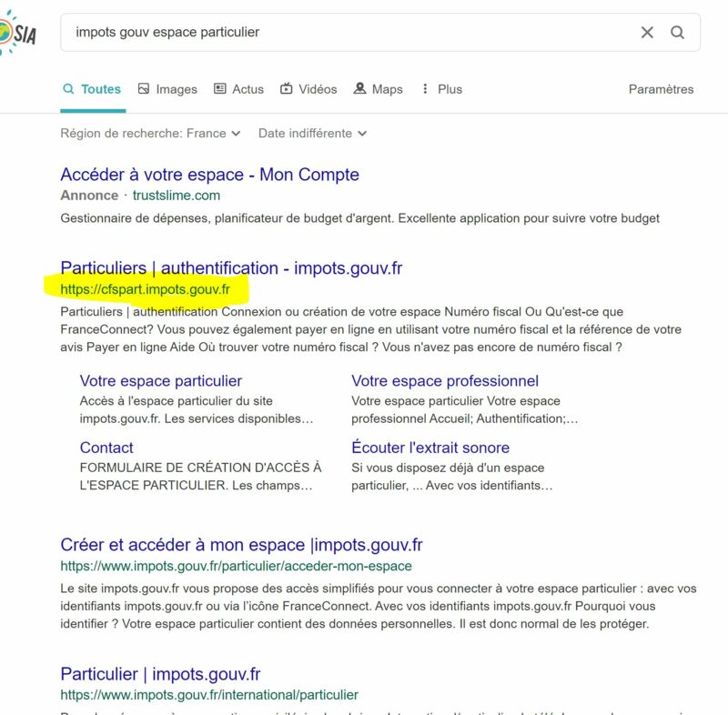Screen dimensions: 728x715
Task: Open the Vidéos results tab
Action: coord(308,89)
